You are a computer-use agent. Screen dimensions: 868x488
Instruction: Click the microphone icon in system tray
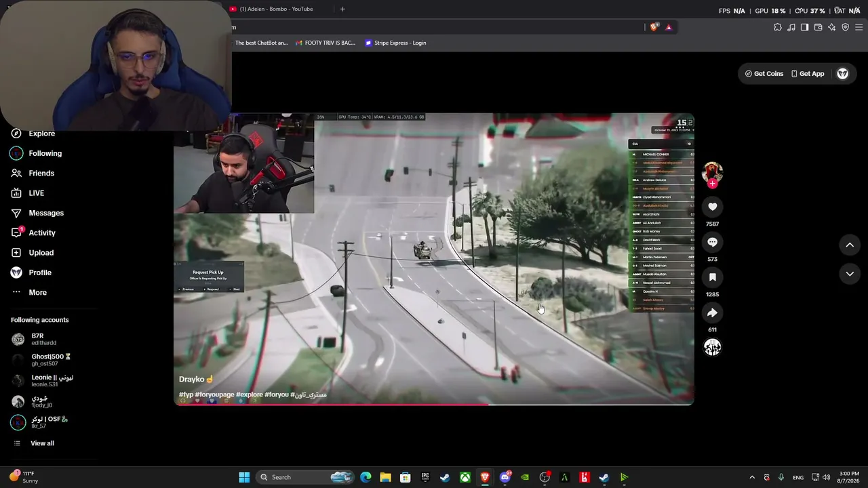click(781, 477)
